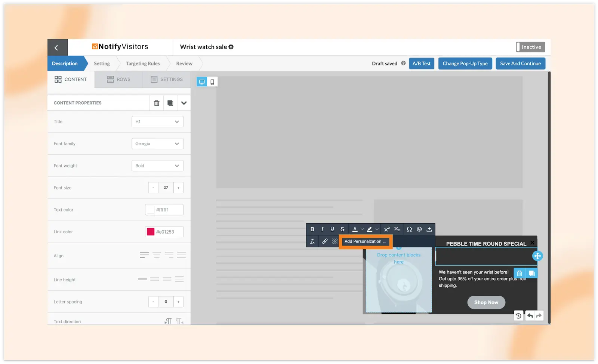598x364 pixels.
Task: Click the Add Personalization button
Action: (x=365, y=241)
